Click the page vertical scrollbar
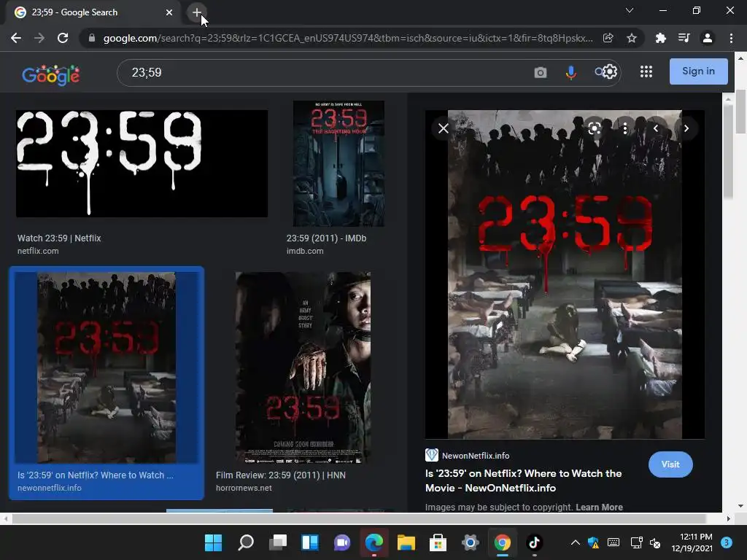Screen dimensions: 747x560 [x=741, y=112]
